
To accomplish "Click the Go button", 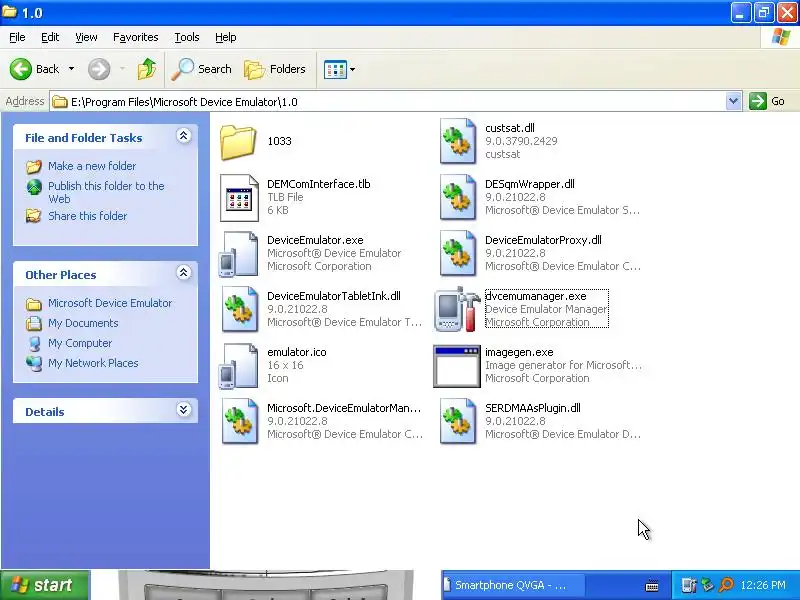I will pos(767,101).
